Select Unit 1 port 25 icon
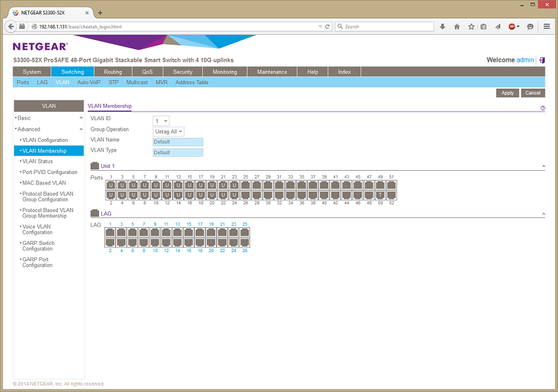Image resolution: width=558 pixels, height=392 pixels. 246,185
